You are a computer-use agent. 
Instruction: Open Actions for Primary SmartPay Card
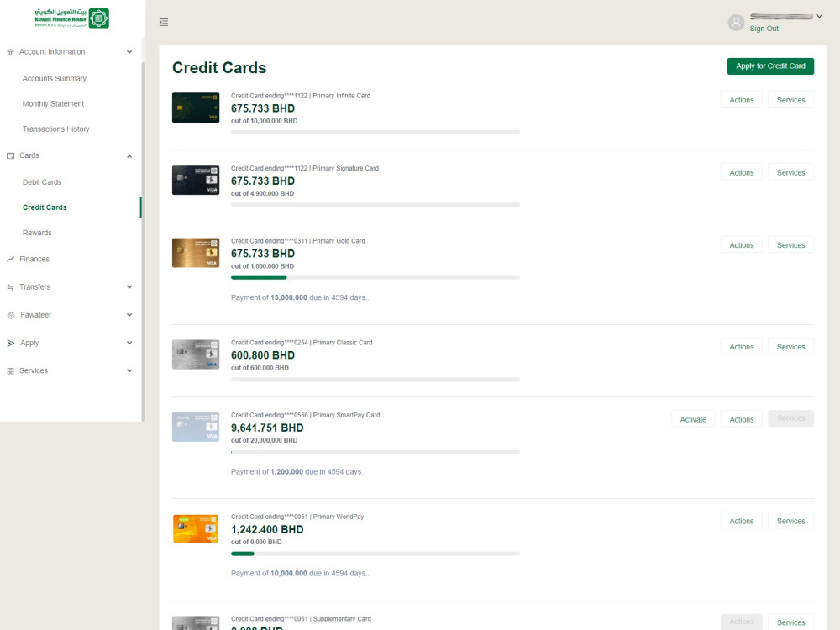click(x=742, y=419)
